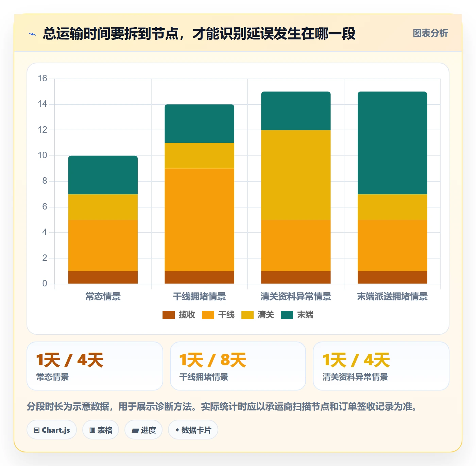Click the 常态情景 x-axis label
This screenshot has height=466, width=476.
coord(103,297)
